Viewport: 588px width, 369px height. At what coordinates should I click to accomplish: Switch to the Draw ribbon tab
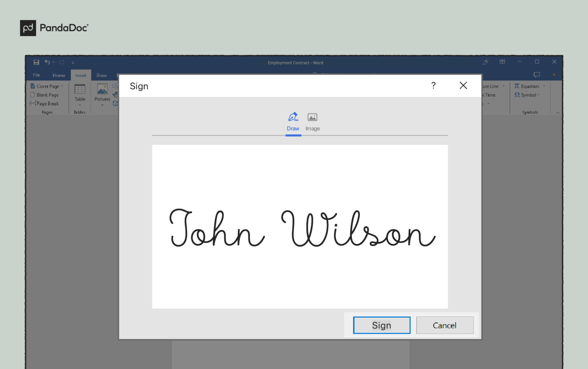101,75
